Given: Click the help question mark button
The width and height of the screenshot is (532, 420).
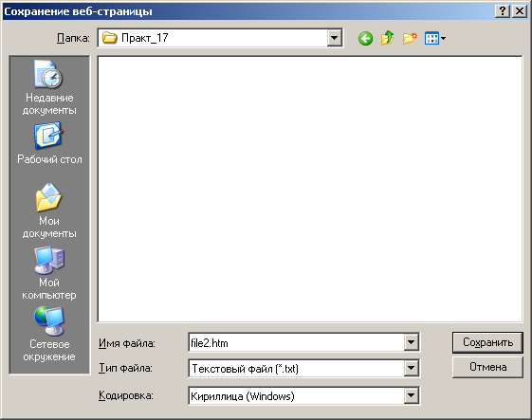Looking at the screenshot, I should click(x=503, y=11).
